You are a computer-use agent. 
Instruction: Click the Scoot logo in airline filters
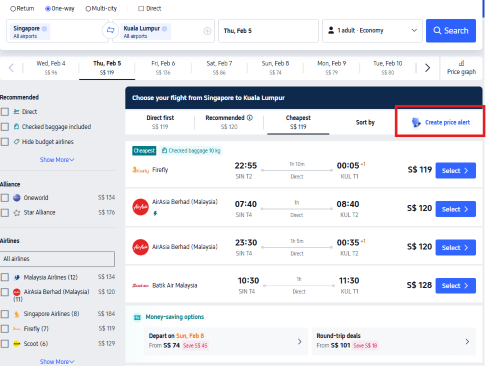coord(17,344)
